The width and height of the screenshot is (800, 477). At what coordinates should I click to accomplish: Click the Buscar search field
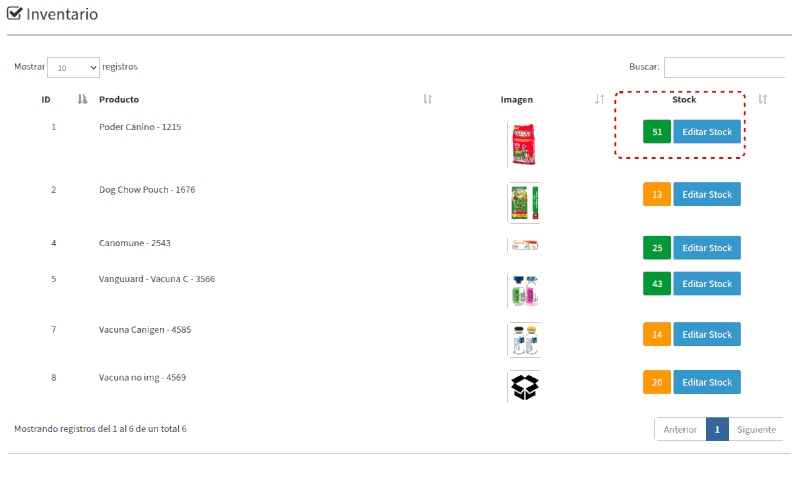(x=724, y=67)
